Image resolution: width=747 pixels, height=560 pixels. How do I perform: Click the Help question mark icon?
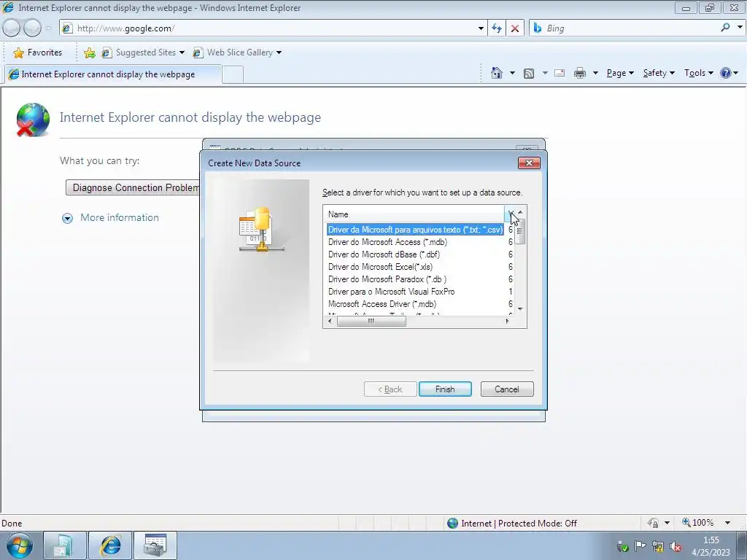point(726,73)
